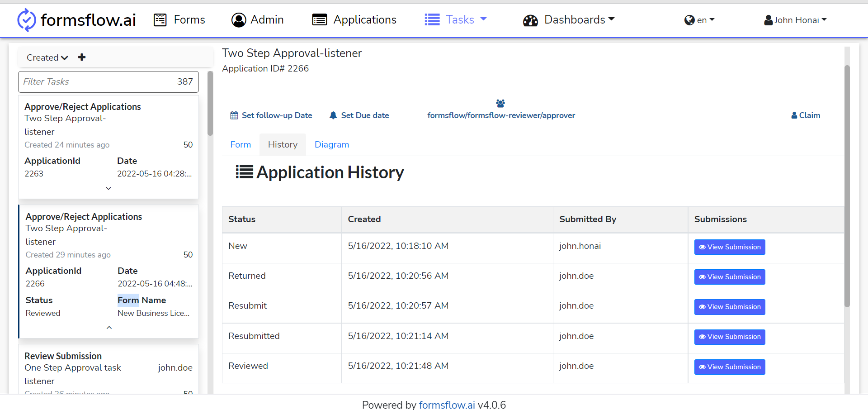Click the formsflow.ai logo icon
This screenshot has height=410, width=868.
[26, 20]
